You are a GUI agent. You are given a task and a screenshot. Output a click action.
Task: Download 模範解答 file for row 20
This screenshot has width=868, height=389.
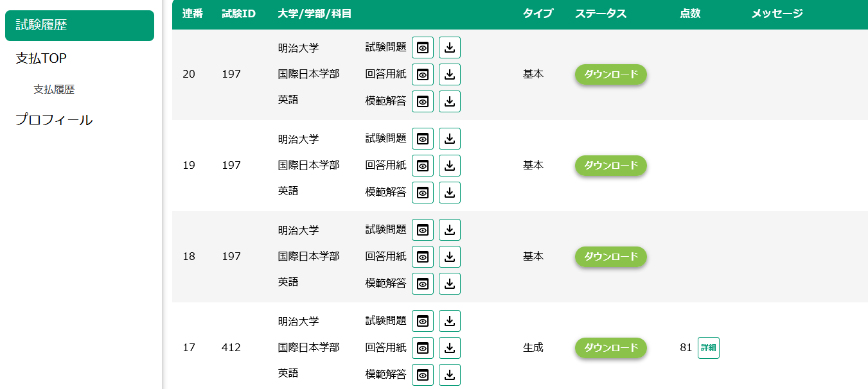pyautogui.click(x=450, y=101)
